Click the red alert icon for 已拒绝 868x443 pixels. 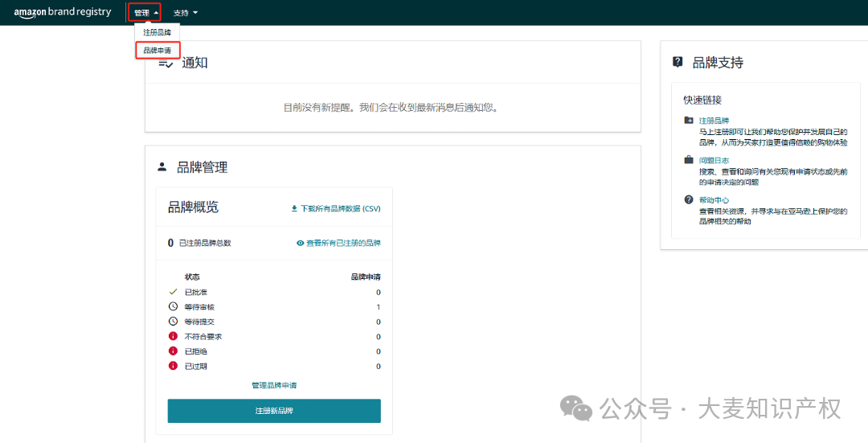click(174, 351)
